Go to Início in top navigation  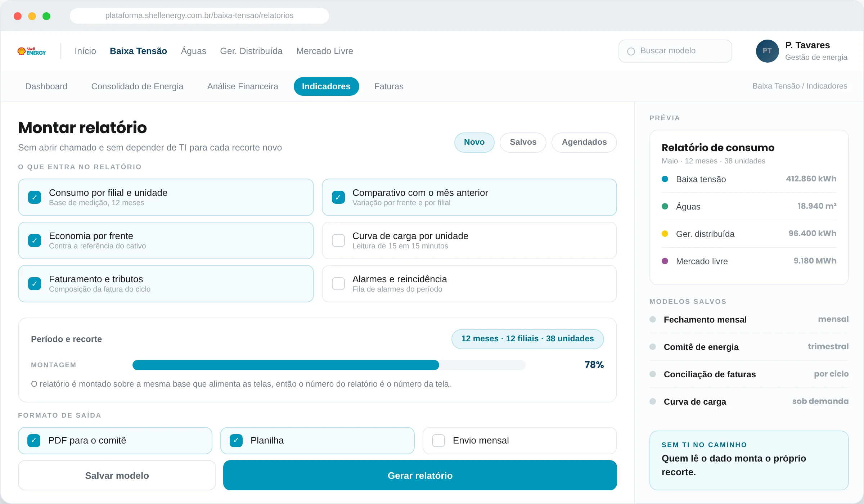pyautogui.click(x=85, y=51)
